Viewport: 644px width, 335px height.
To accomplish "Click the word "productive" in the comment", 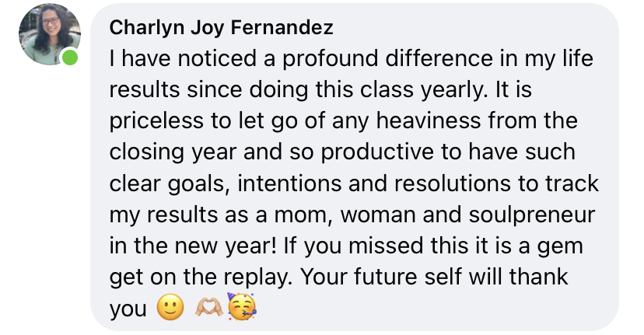I will click(377, 152).
